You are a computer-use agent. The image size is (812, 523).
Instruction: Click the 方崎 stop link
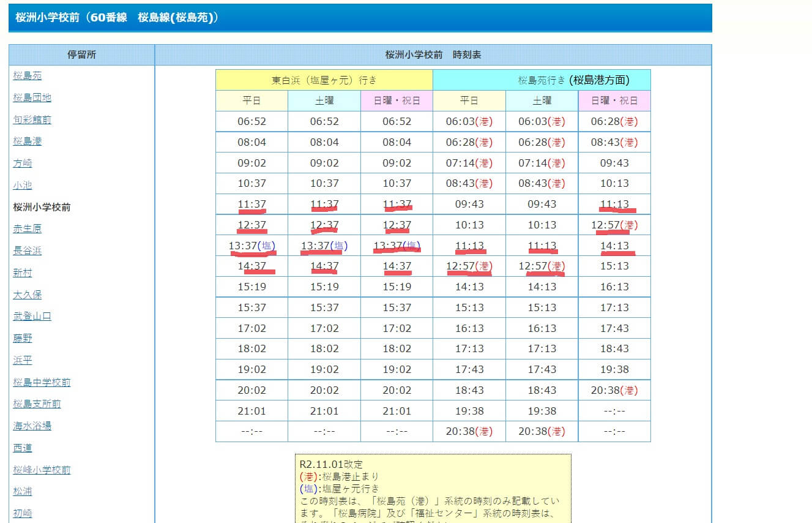coord(23,164)
